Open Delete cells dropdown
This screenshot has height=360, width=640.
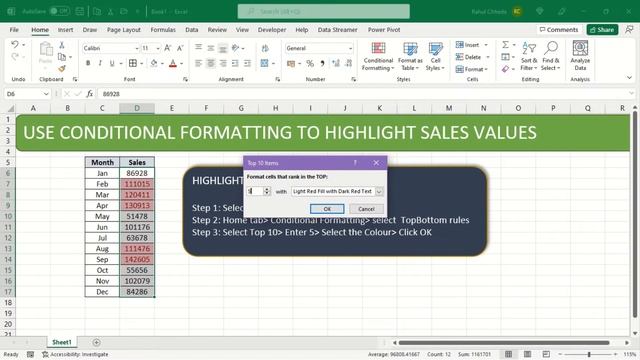(488, 57)
